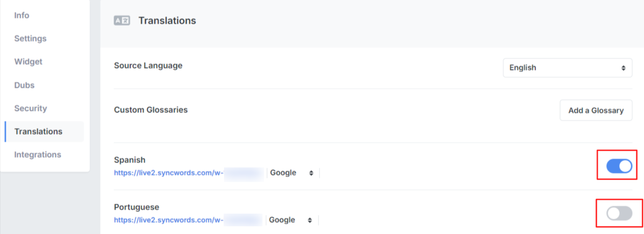Image resolution: width=644 pixels, height=234 pixels.
Task: Open the Integrations sidebar section
Action: (x=37, y=155)
